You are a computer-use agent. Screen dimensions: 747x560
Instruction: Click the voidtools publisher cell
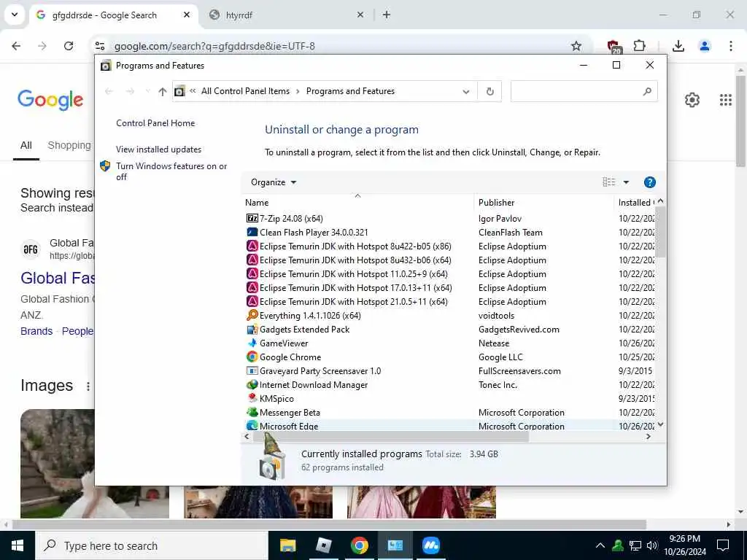(x=496, y=315)
